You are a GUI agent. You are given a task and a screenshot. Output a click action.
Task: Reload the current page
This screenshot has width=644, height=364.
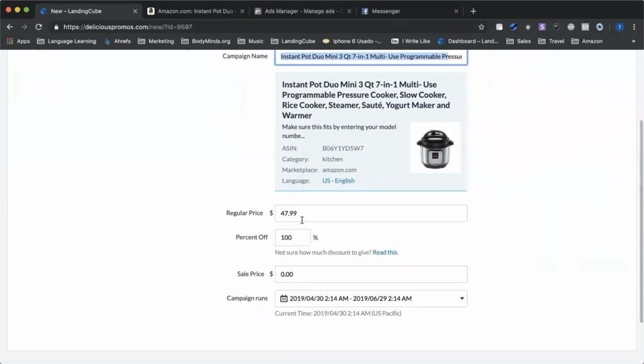pyautogui.click(x=38, y=26)
